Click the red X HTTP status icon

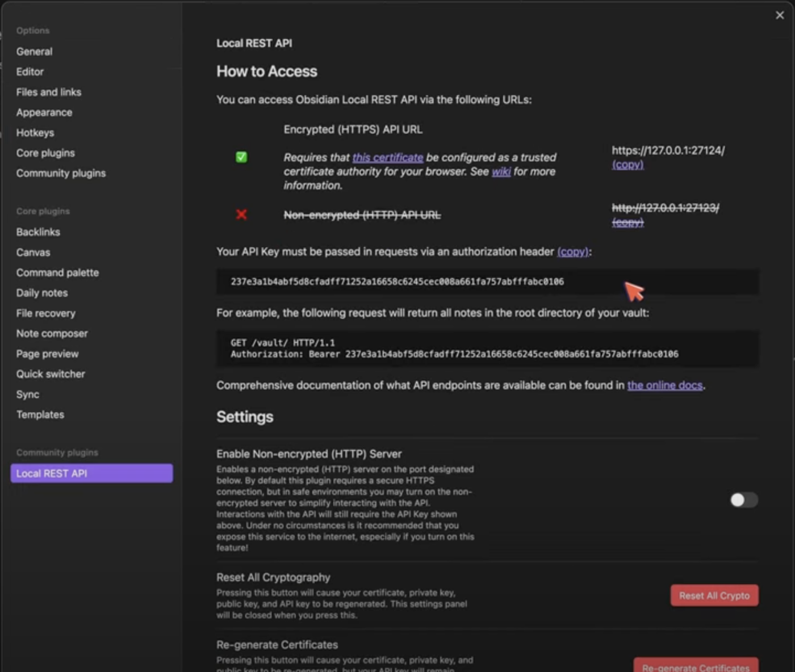coord(241,215)
